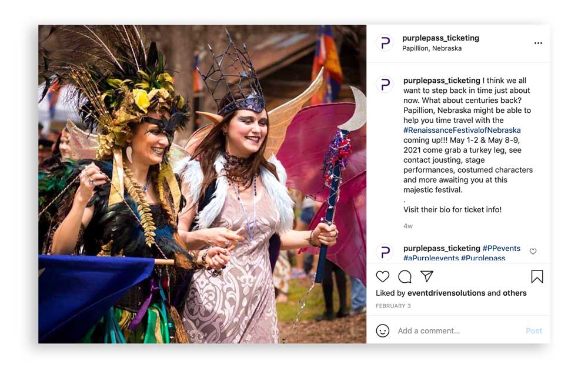Screen dimensions: 588x368
Task: Open the purplepass_ticketing username in the header
Action: pos(440,38)
